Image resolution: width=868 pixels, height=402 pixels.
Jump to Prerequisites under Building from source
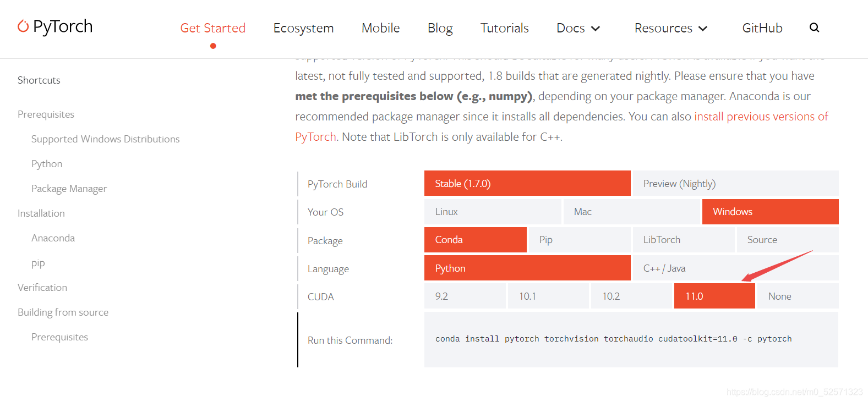[x=59, y=337]
